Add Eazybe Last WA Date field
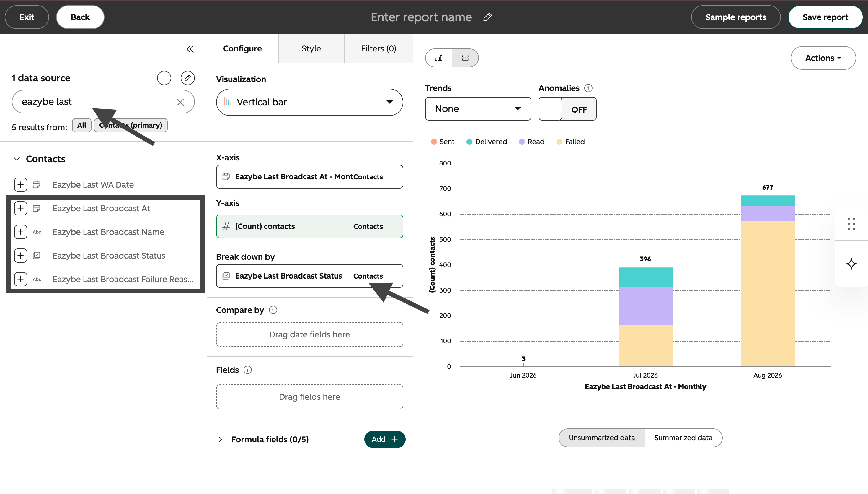 (21, 185)
